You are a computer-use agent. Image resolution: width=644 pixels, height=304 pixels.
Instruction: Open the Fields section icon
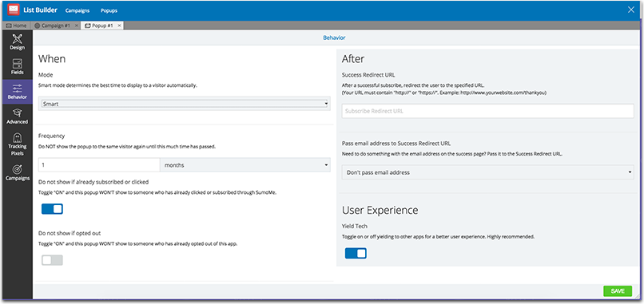[18, 64]
